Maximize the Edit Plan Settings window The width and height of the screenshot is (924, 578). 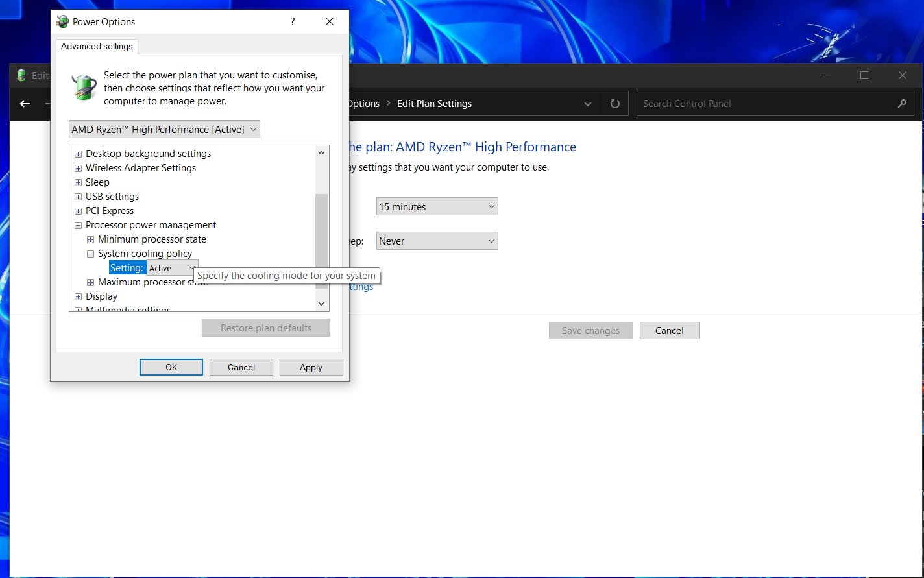coord(864,75)
